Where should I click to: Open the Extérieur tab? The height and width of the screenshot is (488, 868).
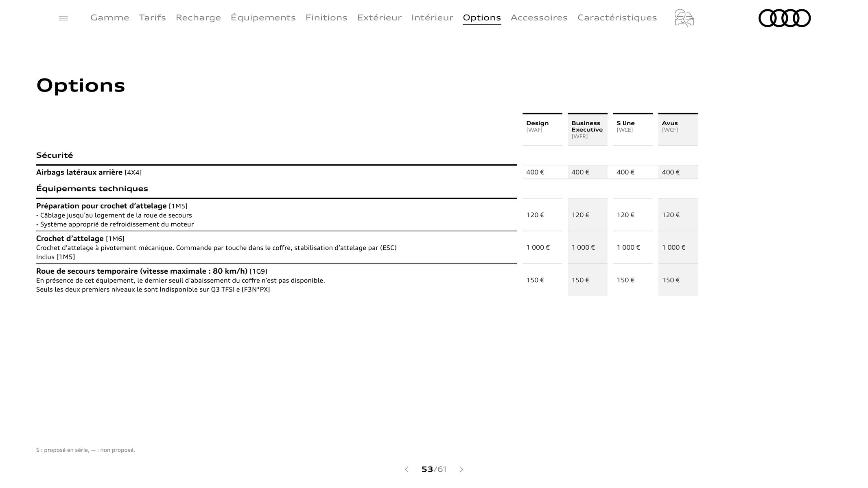[379, 17]
